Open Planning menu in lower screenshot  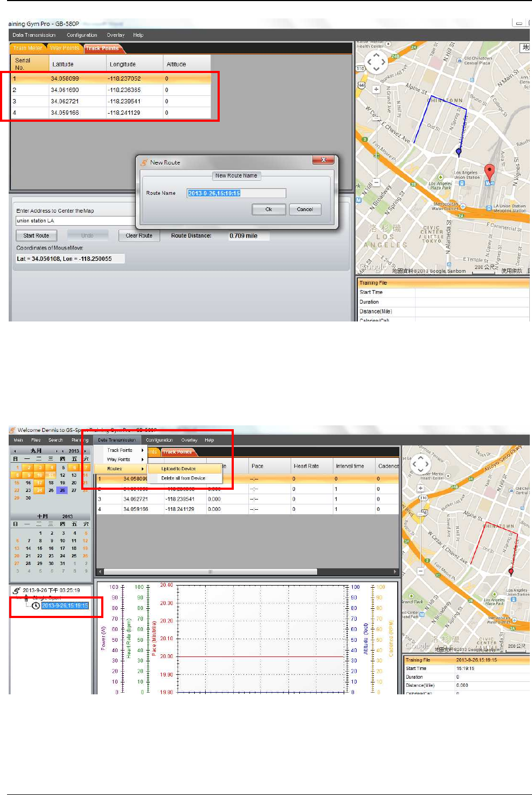[80, 440]
